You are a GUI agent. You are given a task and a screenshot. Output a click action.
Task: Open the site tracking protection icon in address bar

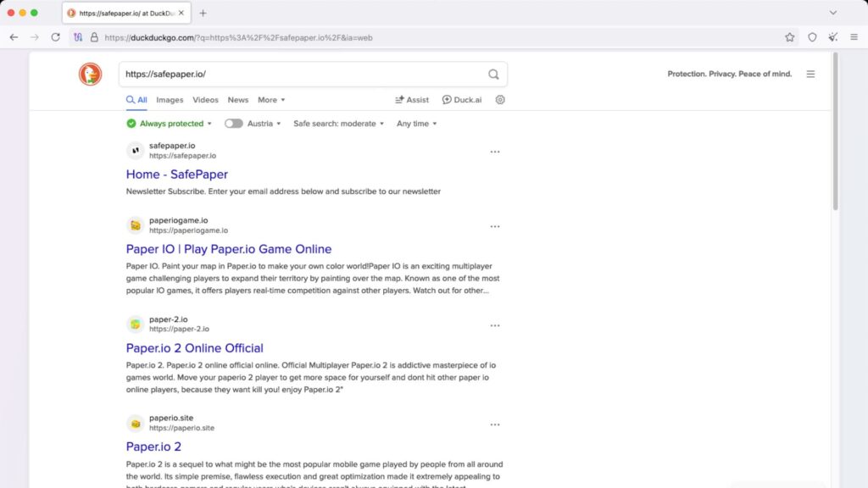(x=78, y=37)
